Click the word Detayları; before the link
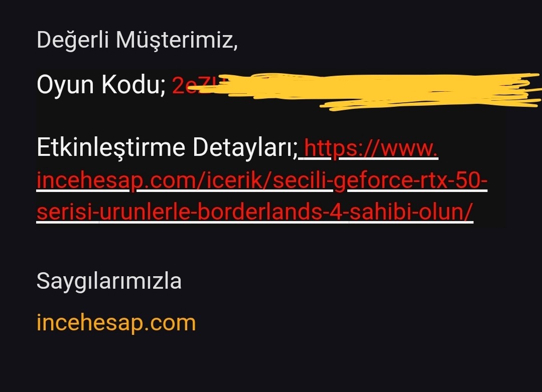 (x=245, y=148)
